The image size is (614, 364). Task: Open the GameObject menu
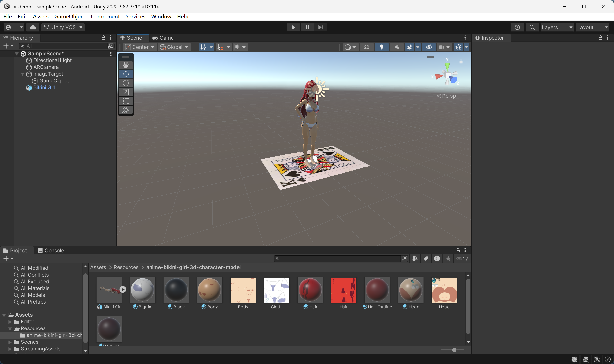[70, 16]
